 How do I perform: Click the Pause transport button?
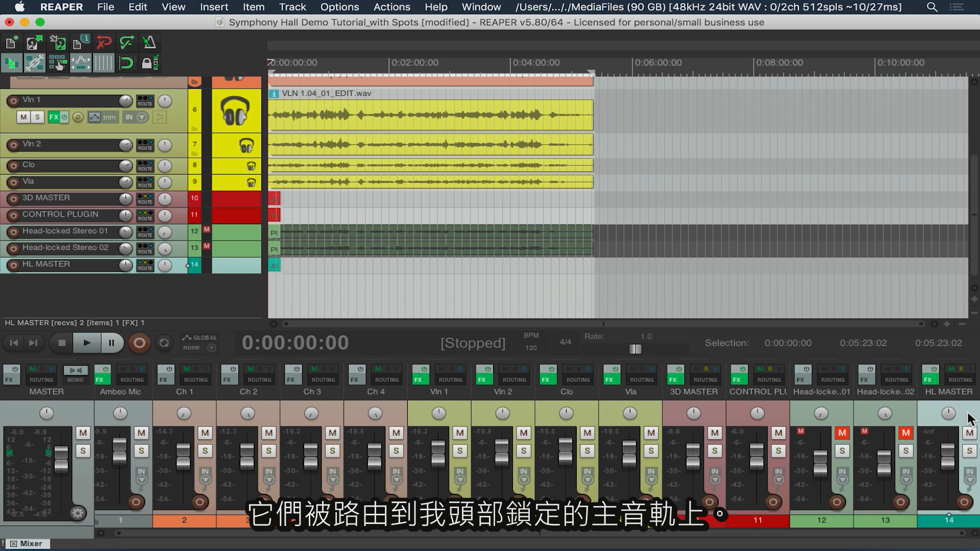pyautogui.click(x=112, y=343)
